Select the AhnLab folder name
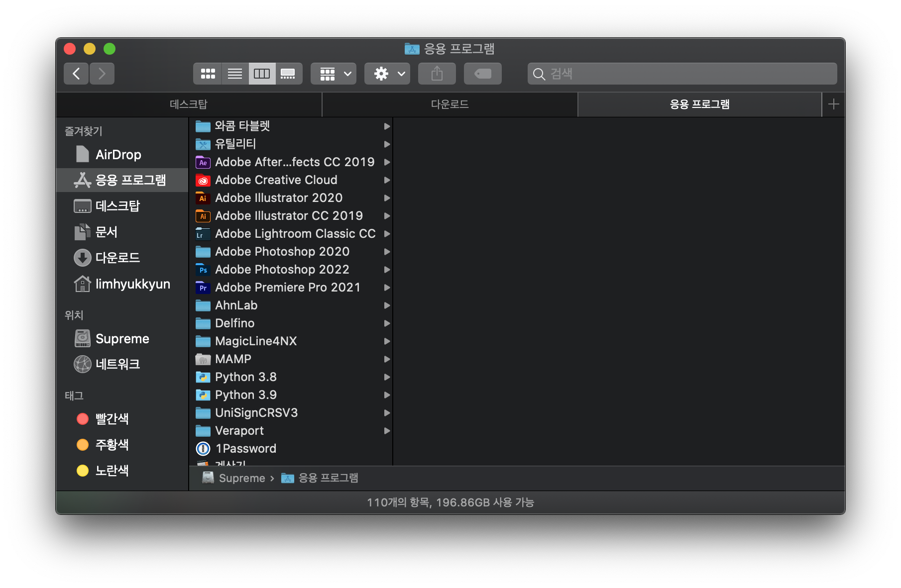 pyautogui.click(x=236, y=305)
